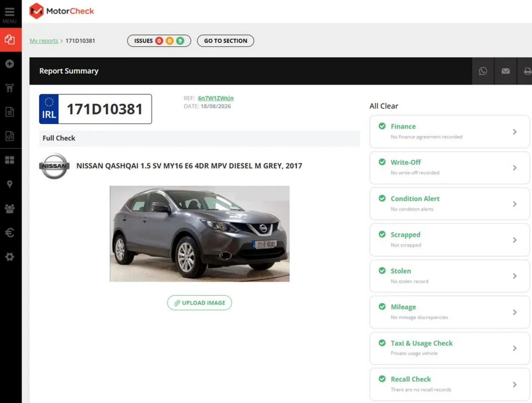This screenshot has height=403, width=532.
Task: Click the MotorCheck logo
Action: (62, 11)
